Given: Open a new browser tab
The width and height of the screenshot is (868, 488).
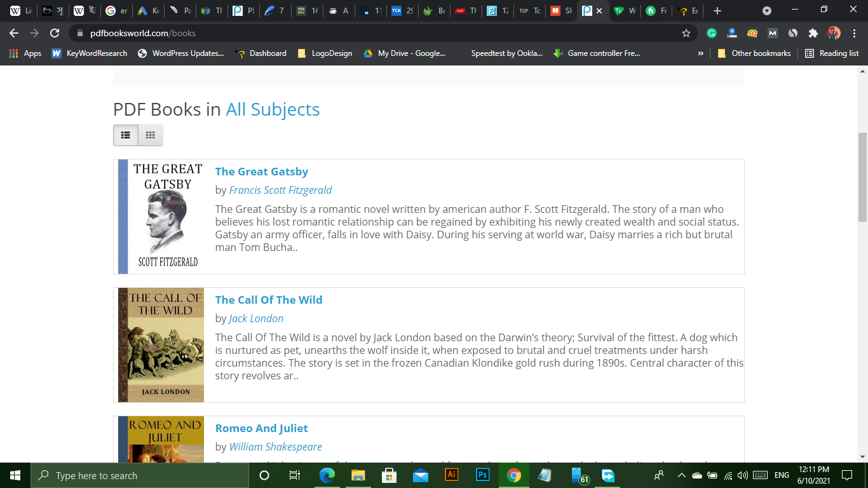Looking at the screenshot, I should coord(717,11).
